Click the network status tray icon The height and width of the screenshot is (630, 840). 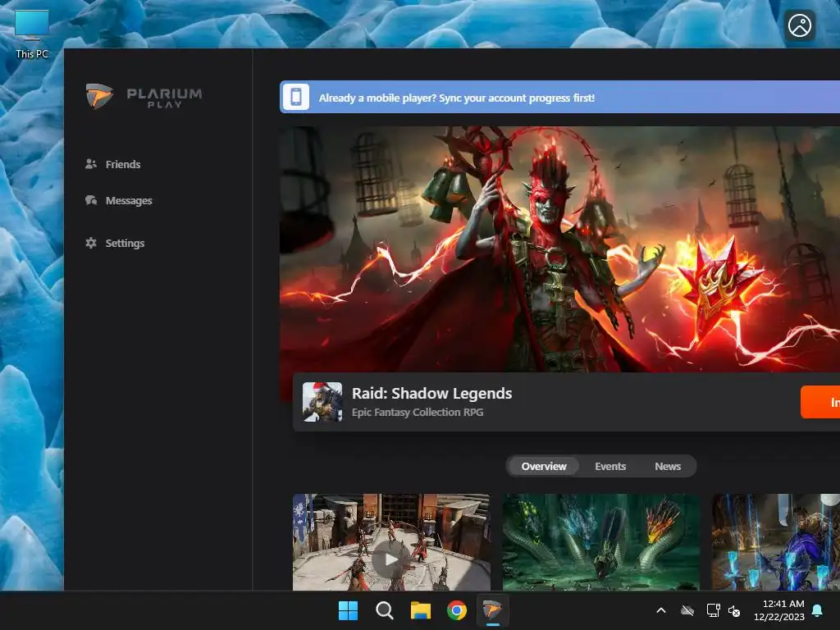click(713, 610)
